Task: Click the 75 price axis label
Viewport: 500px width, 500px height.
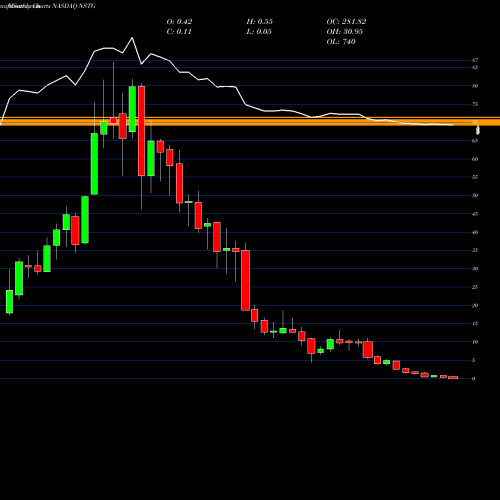Action: point(475,104)
